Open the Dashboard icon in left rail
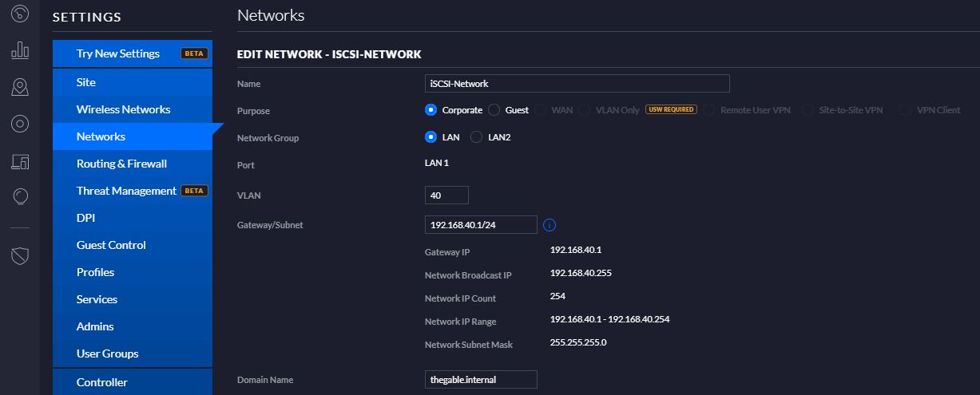980x395 pixels. click(x=20, y=14)
